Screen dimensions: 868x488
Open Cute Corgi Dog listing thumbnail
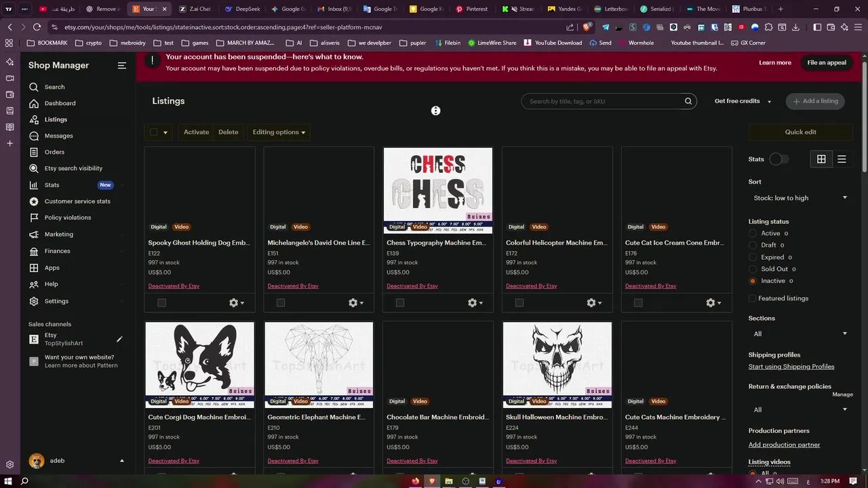pyautogui.click(x=199, y=365)
